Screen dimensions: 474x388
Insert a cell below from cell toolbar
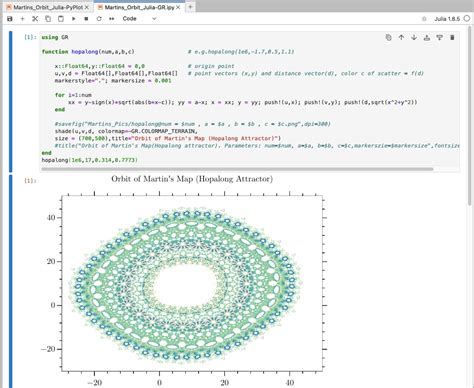point(439,37)
